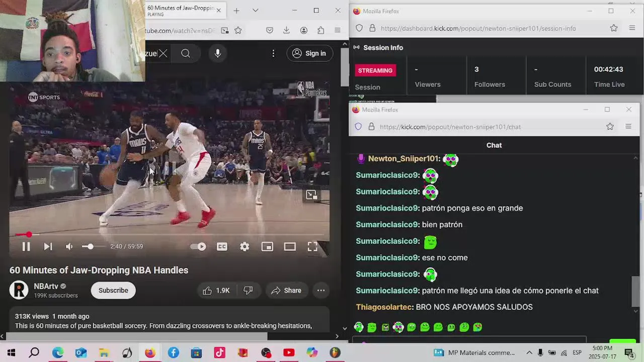Viewport: 644px width, 362px height.
Task: Open hamburger menu in session-info window
Action: pos(632,28)
